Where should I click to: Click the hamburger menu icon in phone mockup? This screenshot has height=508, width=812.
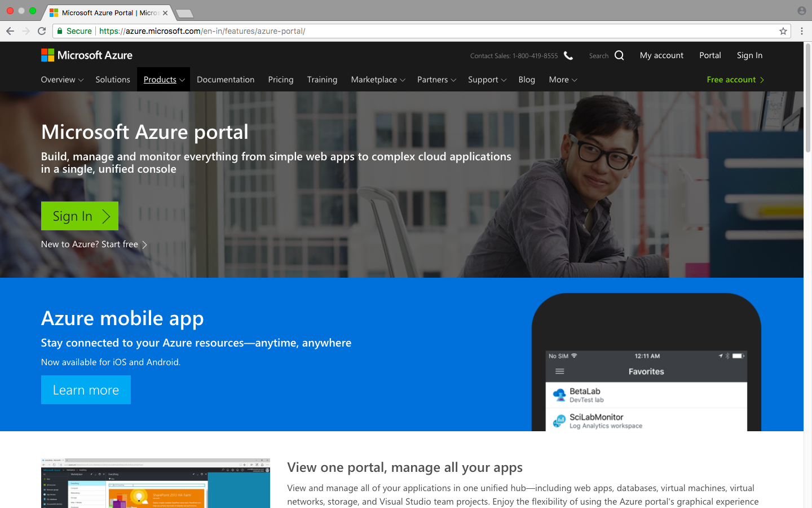(x=560, y=371)
